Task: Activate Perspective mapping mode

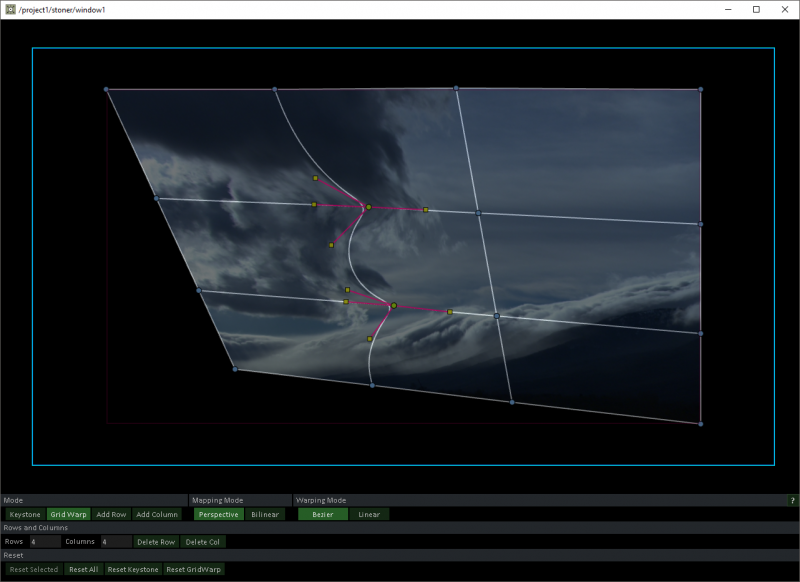Action: [219, 513]
